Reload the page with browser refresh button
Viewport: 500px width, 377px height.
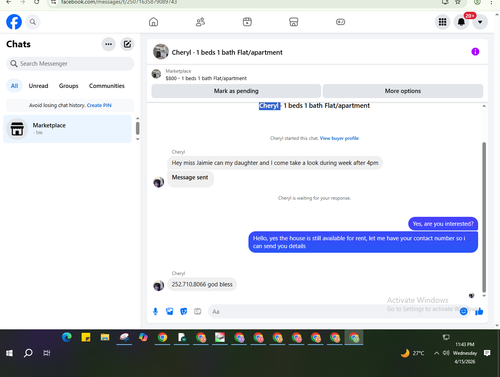pos(37,2)
